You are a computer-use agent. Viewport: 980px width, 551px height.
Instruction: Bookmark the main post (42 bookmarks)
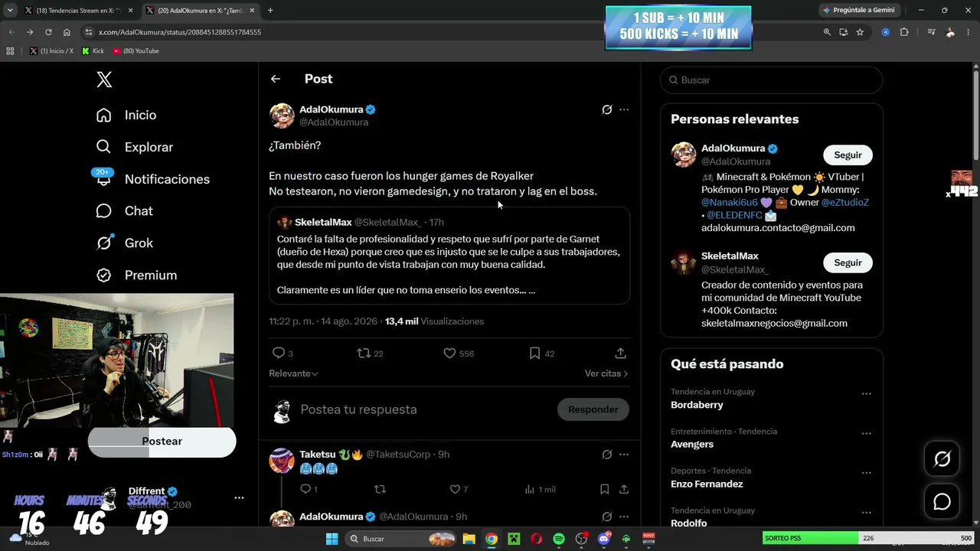click(x=541, y=353)
